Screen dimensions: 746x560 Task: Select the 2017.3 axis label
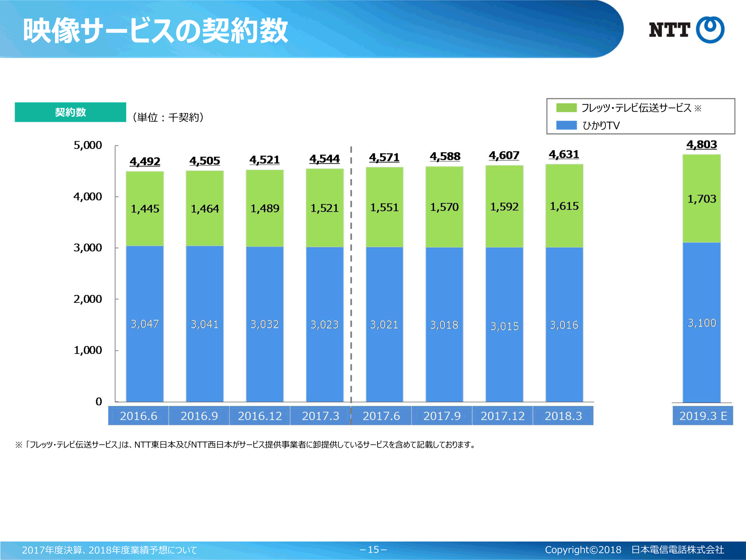[x=320, y=416]
